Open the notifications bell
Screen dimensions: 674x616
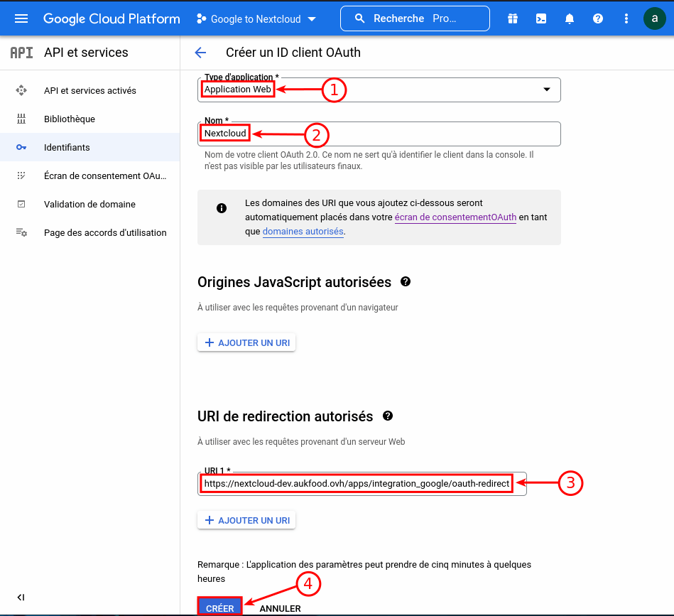point(569,18)
